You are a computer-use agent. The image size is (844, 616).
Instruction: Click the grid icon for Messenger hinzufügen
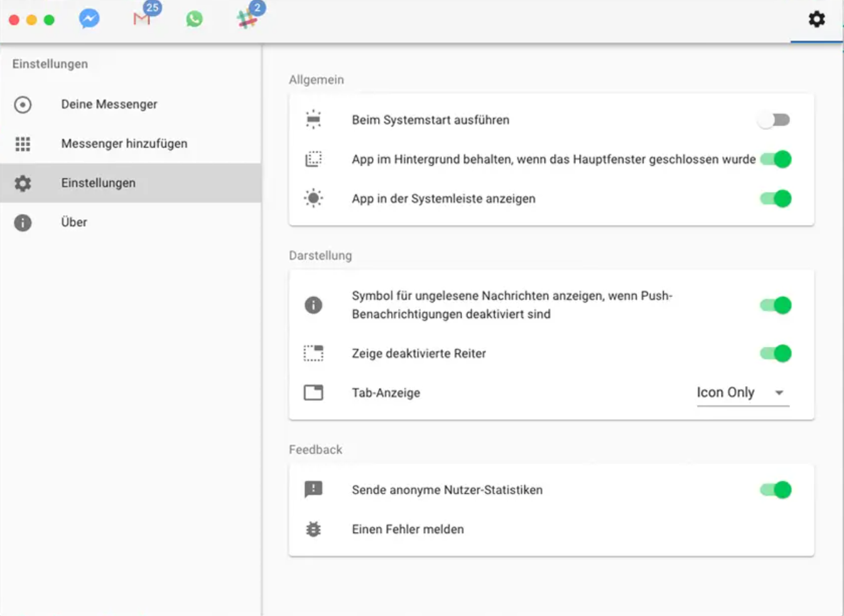click(x=23, y=144)
